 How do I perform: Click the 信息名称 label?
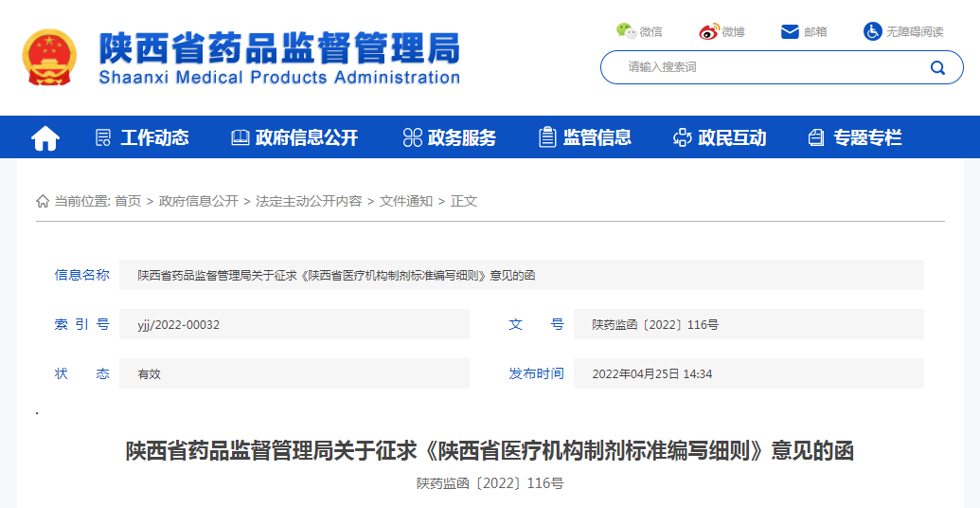pos(81,275)
